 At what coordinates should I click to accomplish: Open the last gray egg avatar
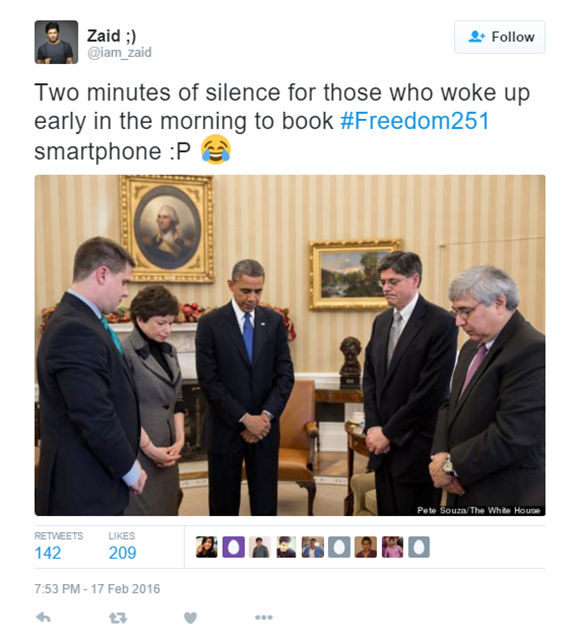click(x=419, y=547)
